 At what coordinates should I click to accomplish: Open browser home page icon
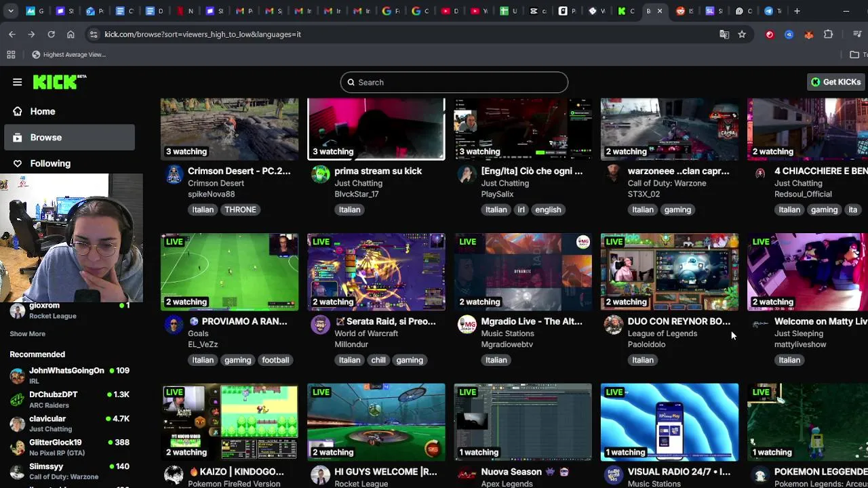[71, 34]
